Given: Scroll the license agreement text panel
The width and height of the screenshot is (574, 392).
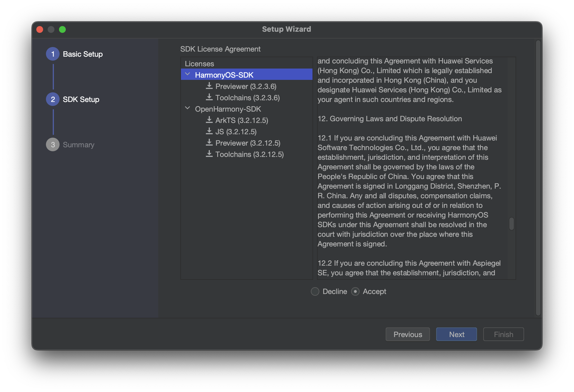Looking at the screenshot, I should pos(512,223).
